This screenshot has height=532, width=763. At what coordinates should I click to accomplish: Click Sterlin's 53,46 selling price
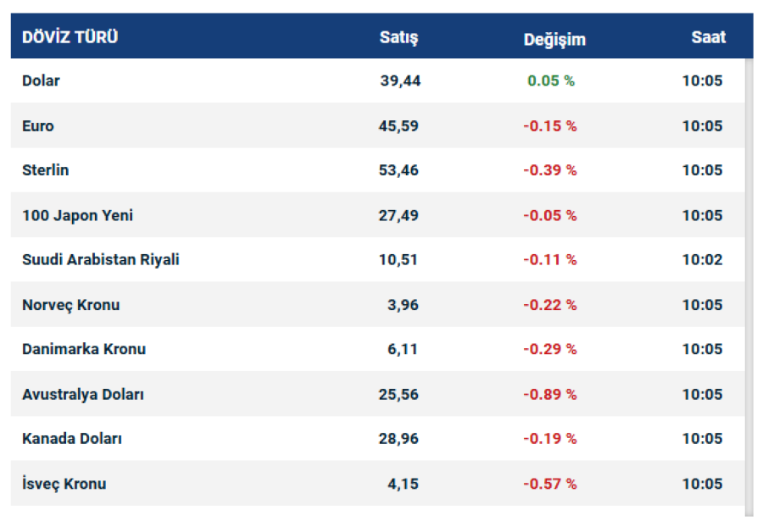[x=398, y=170]
